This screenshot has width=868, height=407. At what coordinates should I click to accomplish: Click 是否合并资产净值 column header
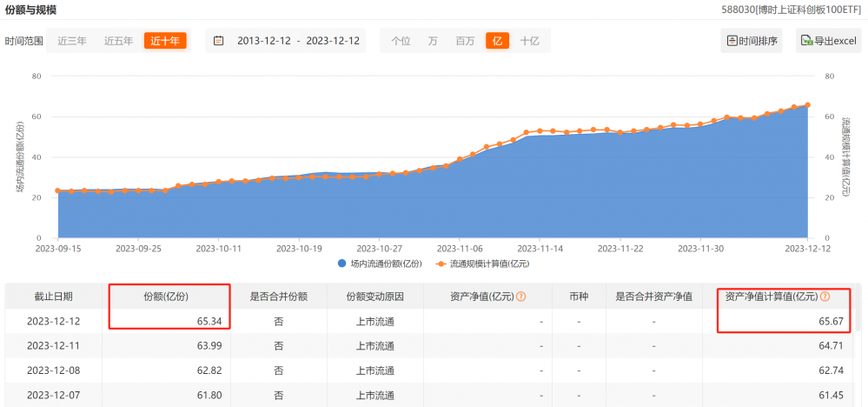tap(653, 297)
